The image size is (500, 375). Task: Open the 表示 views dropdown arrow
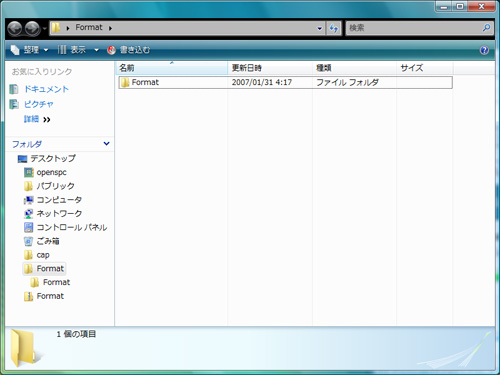(96, 50)
